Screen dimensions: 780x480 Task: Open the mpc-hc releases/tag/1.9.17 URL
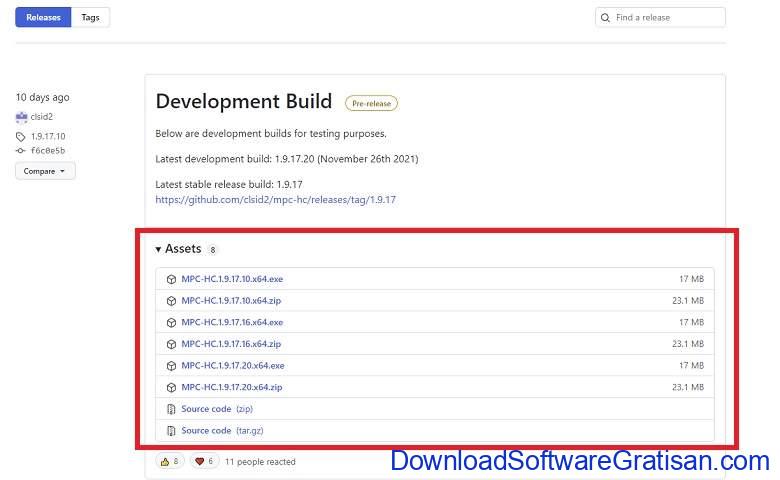[x=276, y=199]
